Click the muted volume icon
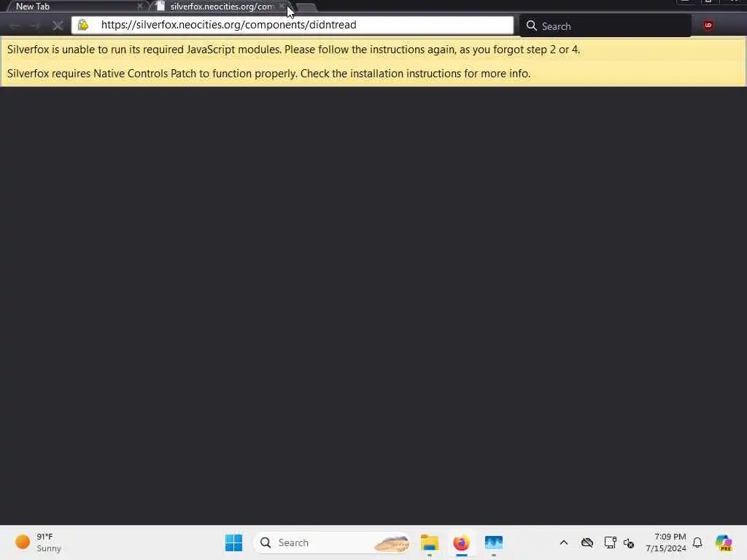 [628, 542]
